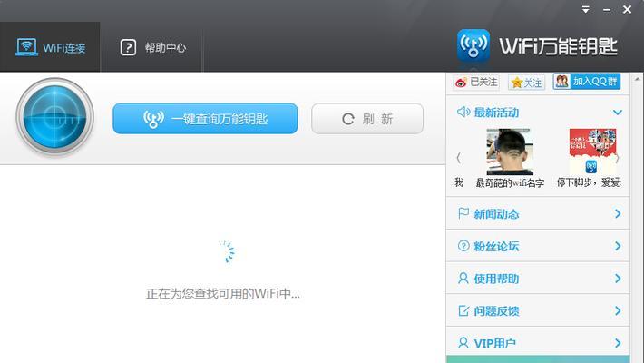Click the 已关注 Weibo follow button
Image resolution: width=644 pixels, height=363 pixels.
(x=476, y=83)
